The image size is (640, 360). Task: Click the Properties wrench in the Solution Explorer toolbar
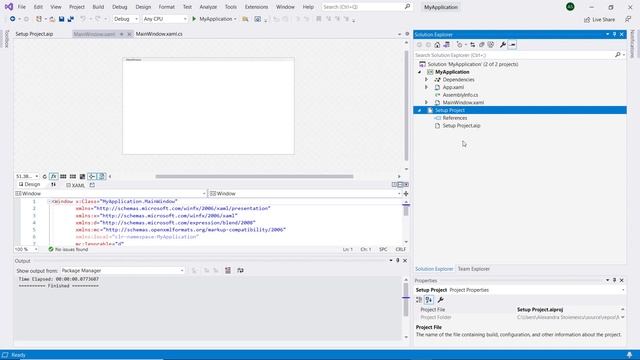coord(503,45)
